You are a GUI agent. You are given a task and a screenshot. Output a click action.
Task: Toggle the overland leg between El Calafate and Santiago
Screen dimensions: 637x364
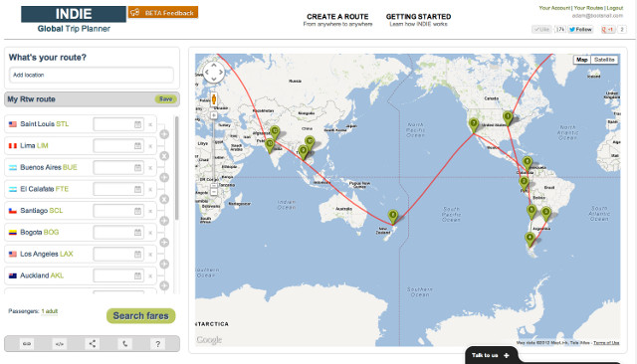[x=164, y=199]
